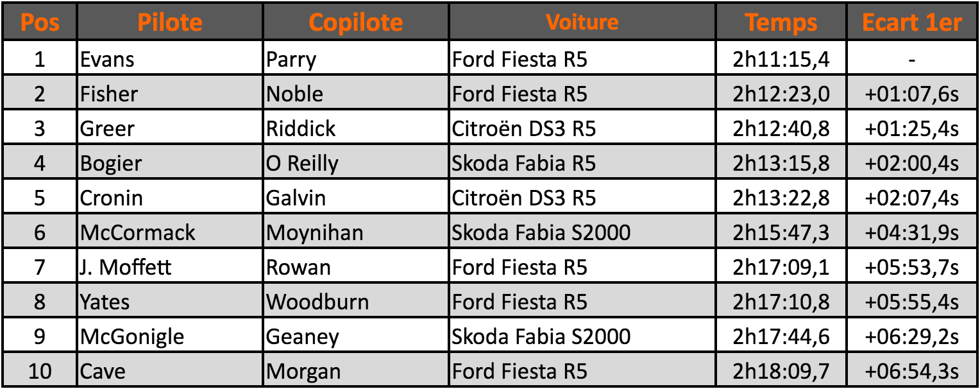980x389 pixels.
Task: Click the Temps column header
Action: click(781, 23)
